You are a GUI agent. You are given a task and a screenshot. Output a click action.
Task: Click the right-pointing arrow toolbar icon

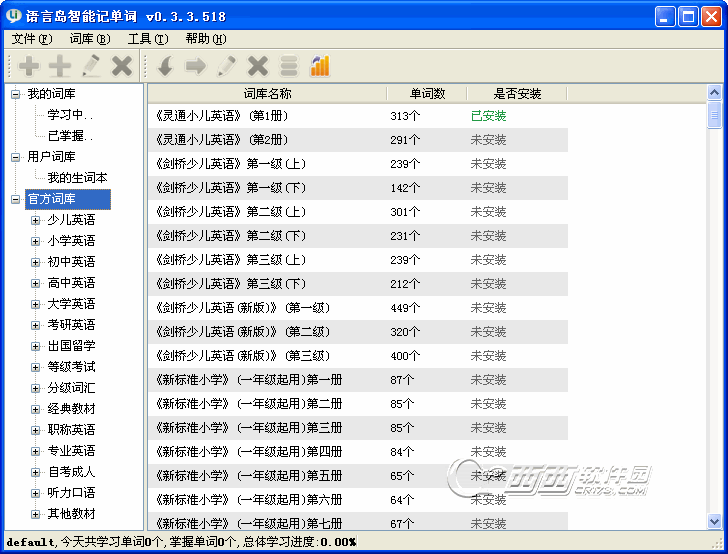196,66
